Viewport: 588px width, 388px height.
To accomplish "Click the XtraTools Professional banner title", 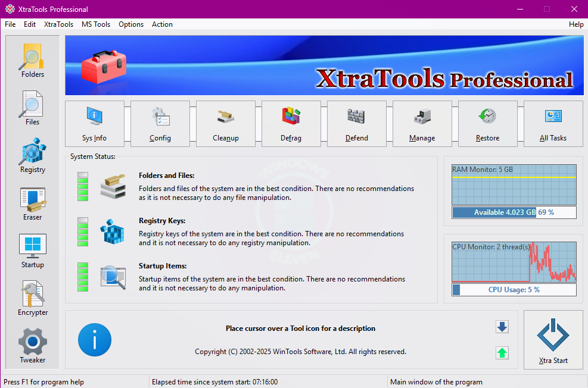I will (444, 79).
